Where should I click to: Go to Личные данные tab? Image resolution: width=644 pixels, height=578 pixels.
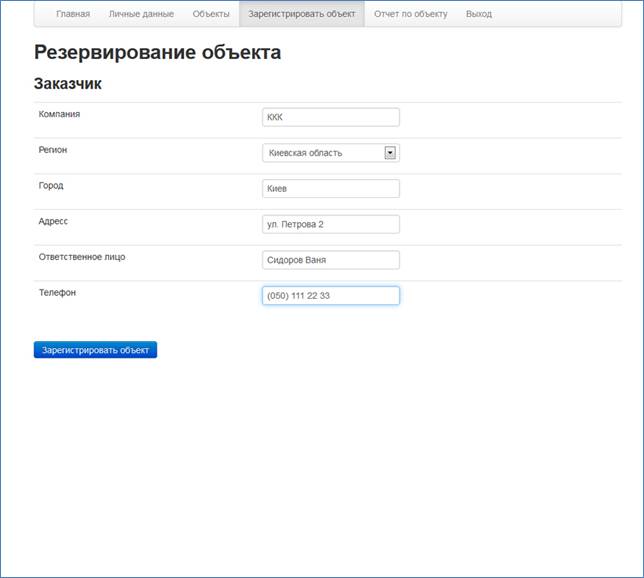tap(141, 14)
